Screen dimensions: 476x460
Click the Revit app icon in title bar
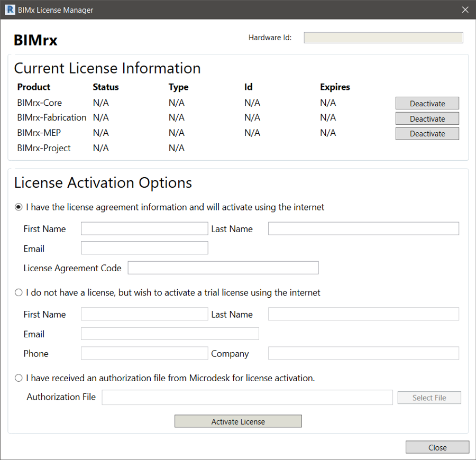point(10,10)
